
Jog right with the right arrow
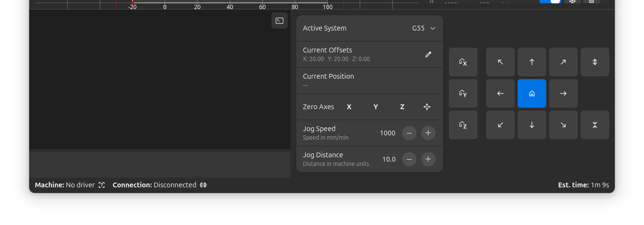pos(563,93)
